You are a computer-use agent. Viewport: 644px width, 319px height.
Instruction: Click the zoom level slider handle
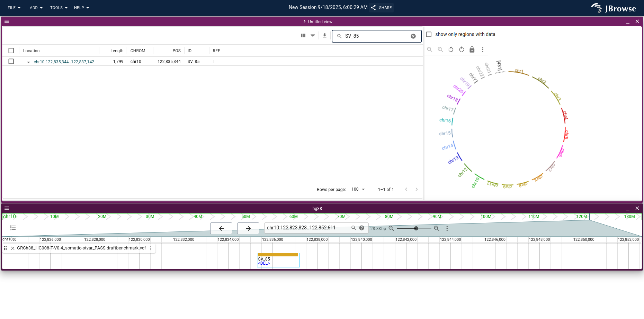click(x=416, y=228)
